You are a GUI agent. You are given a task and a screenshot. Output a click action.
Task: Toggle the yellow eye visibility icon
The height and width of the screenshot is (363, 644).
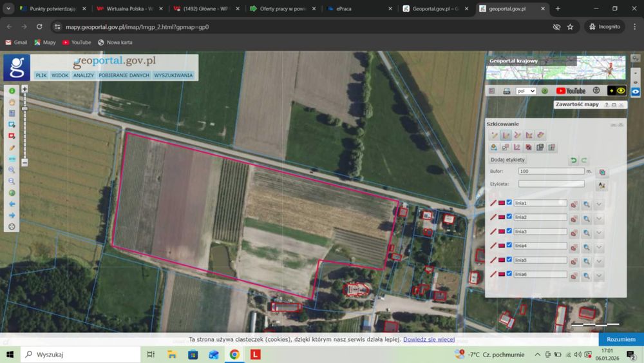(x=621, y=91)
